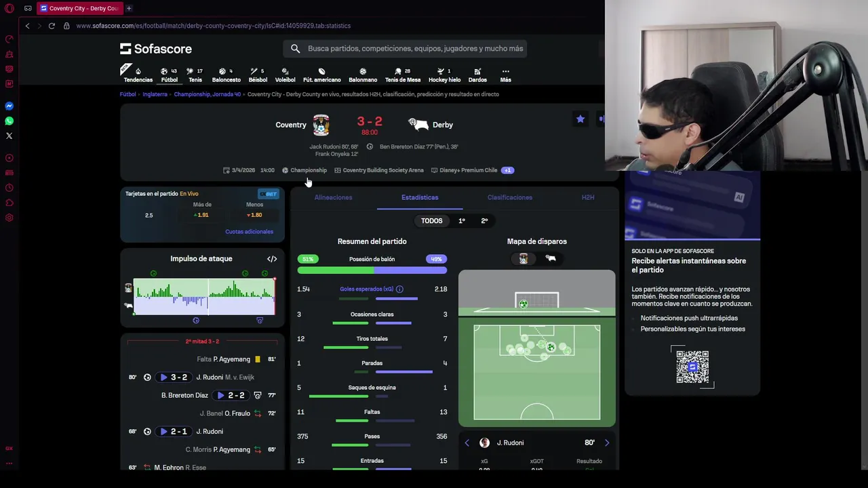The height and width of the screenshot is (488, 868).
Task: Click the browser address bar URL
Action: click(x=214, y=26)
